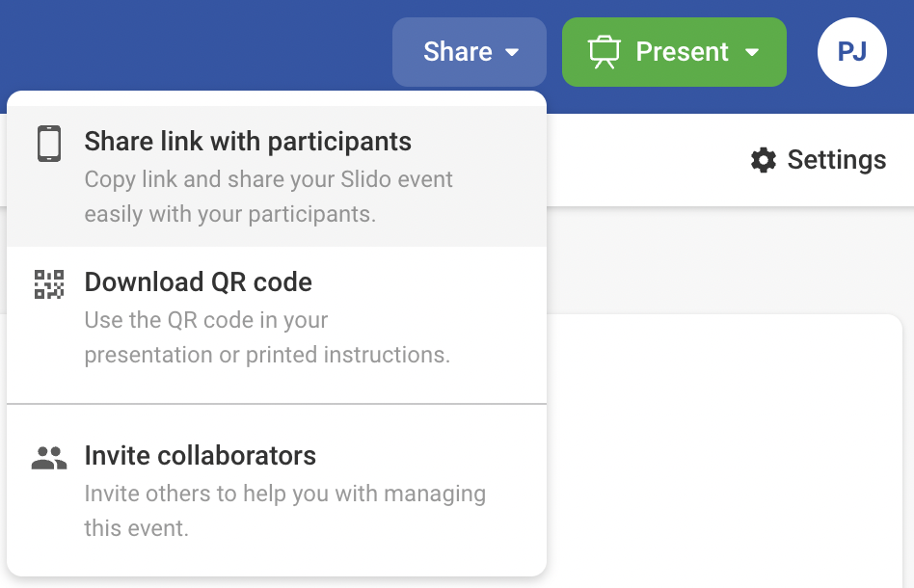This screenshot has height=588, width=914.
Task: Select Share link with participants
Action: tap(248, 142)
